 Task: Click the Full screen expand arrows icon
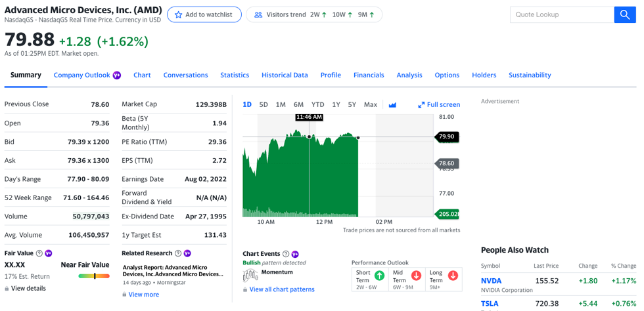[x=421, y=105]
